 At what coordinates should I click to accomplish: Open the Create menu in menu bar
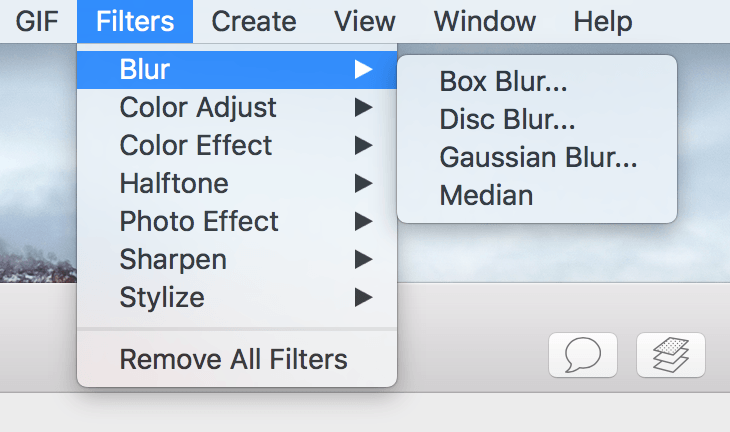tap(254, 21)
